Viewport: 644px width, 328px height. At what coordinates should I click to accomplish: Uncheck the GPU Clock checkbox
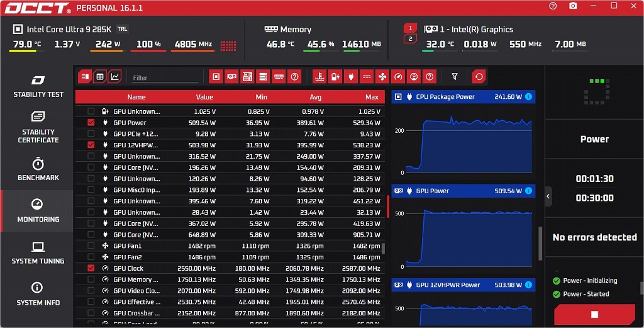click(91, 268)
